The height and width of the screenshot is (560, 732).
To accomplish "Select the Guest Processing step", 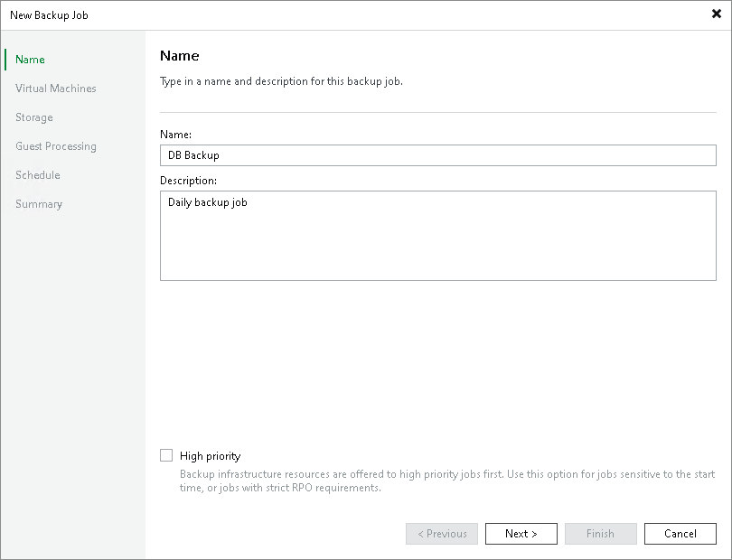I will point(55,145).
